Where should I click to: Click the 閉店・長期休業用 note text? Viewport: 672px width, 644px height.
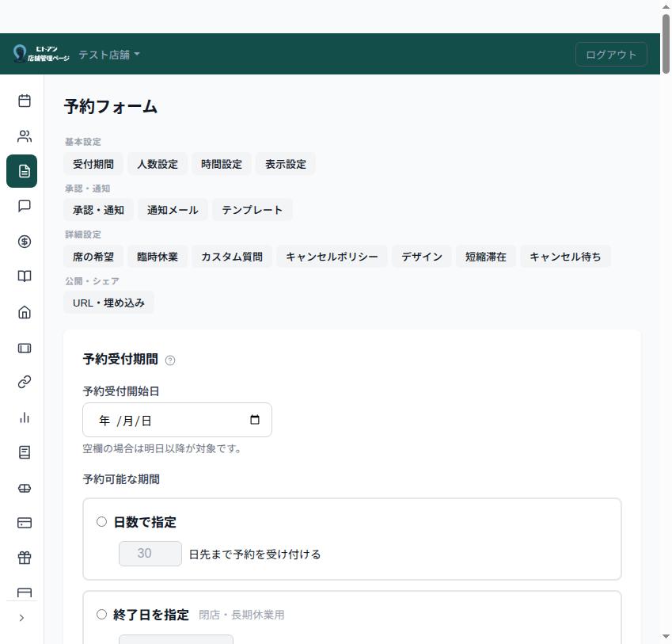[x=241, y=615]
